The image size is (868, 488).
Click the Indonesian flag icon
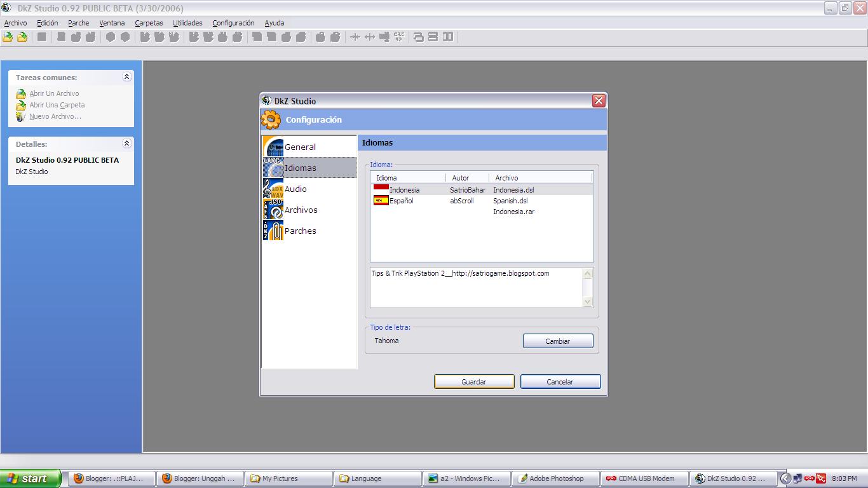click(381, 189)
